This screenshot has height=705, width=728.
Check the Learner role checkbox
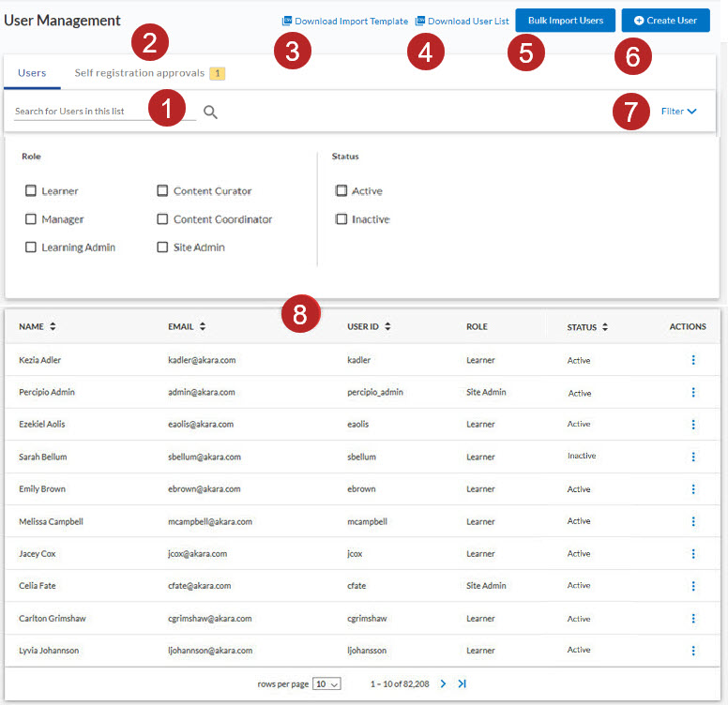tap(31, 191)
